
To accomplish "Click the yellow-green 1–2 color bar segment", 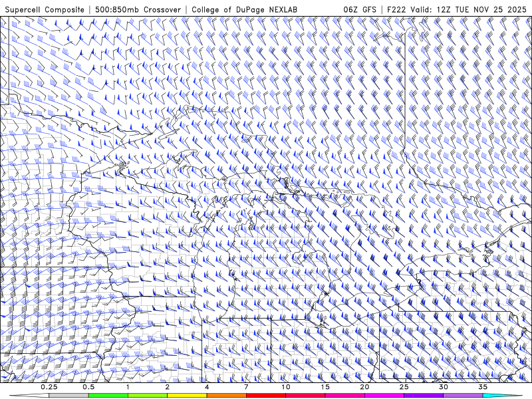I will pos(148,396).
